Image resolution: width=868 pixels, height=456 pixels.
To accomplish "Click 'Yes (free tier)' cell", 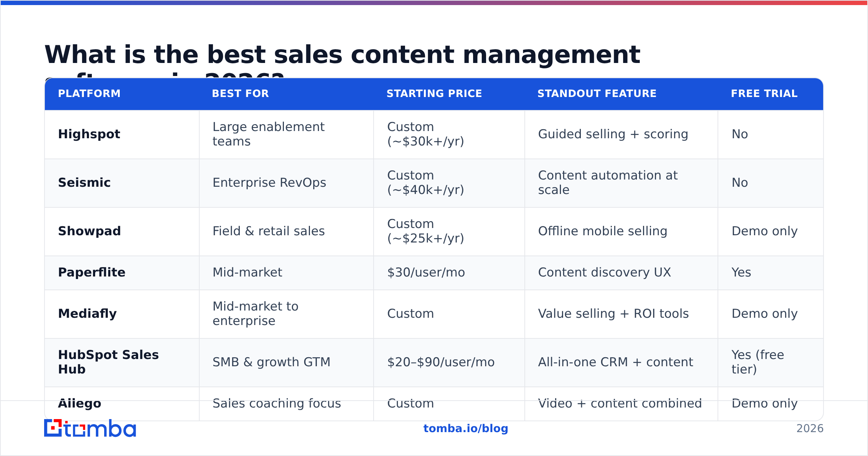I will (x=771, y=363).
